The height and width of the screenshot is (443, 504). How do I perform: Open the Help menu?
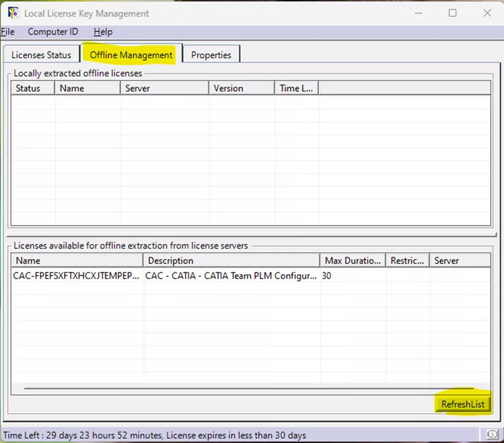[x=102, y=31]
